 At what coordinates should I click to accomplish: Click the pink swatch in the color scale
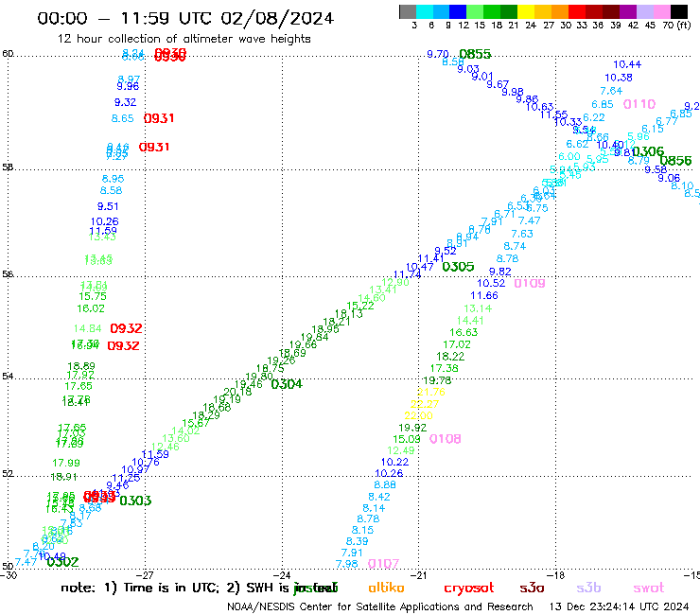(x=660, y=11)
